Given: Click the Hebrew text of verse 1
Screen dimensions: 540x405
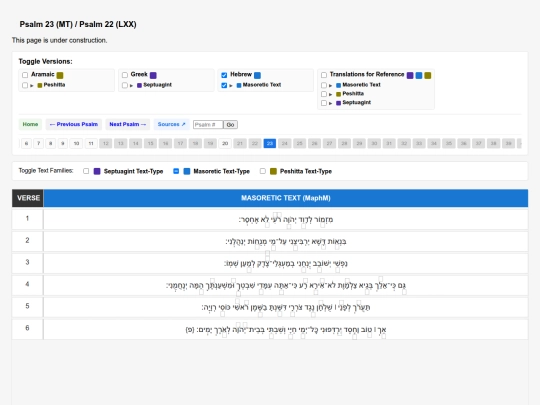Looking at the screenshot, I should [x=286, y=219].
